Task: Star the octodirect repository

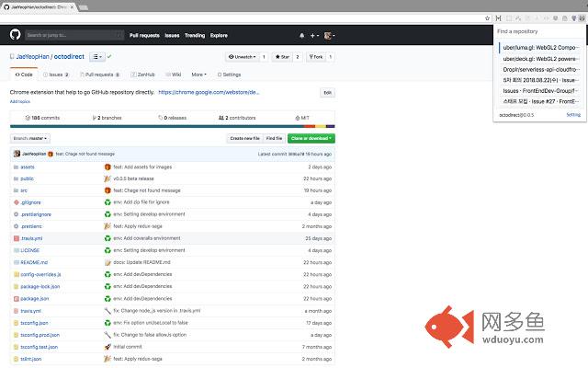Action: [282, 57]
